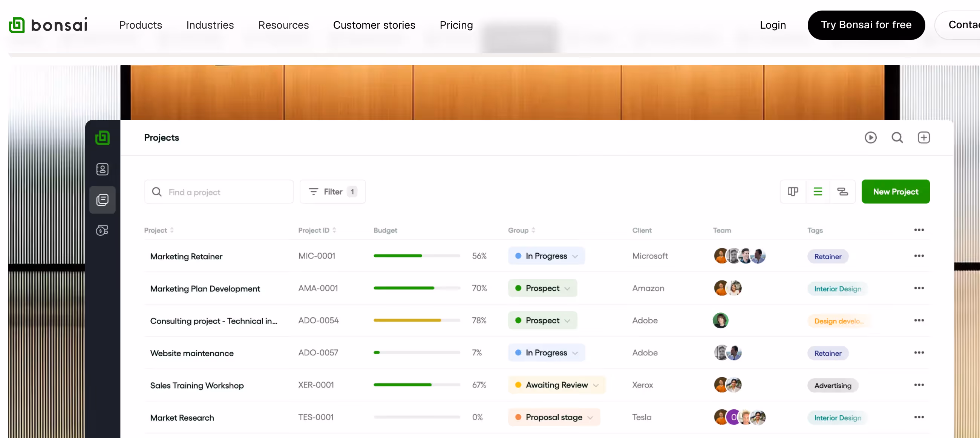This screenshot has height=438, width=980.
Task: Sort by the Group column
Action: 522,230
